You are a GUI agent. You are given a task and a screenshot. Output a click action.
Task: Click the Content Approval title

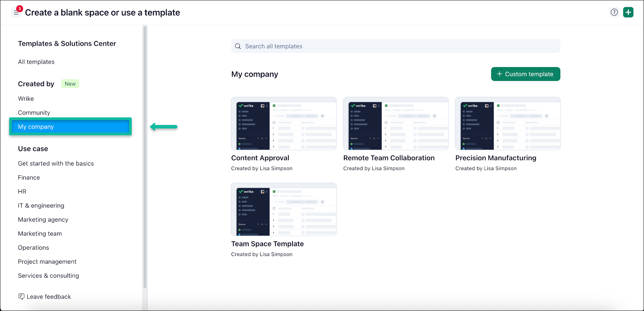(260, 158)
